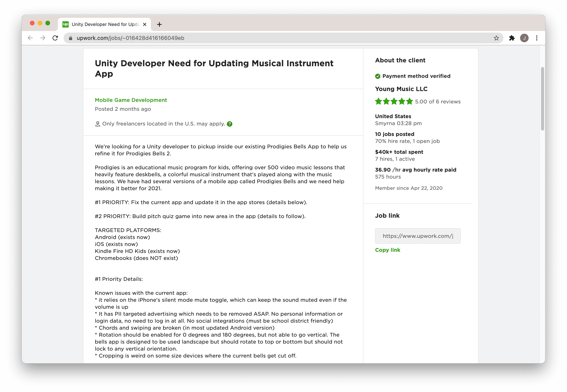Click the Copy link button
The image size is (567, 392).
click(387, 250)
